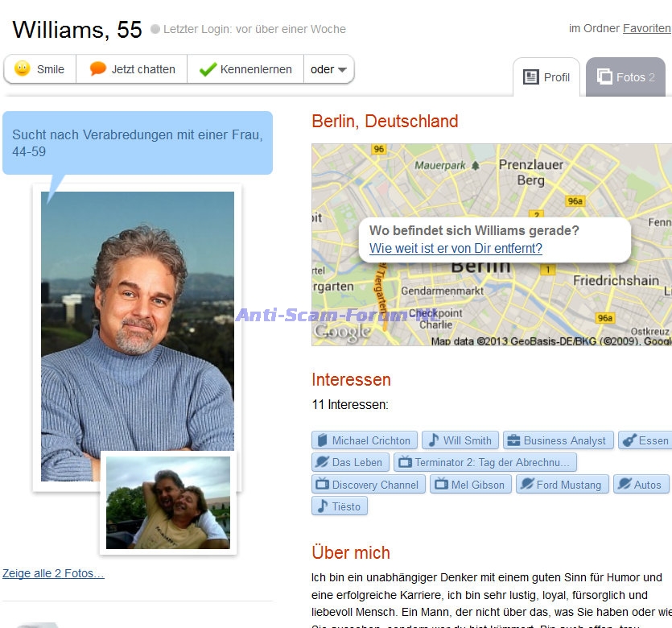Screen dimensions: 672x628
Task: Switch to the Fotos 2 tab
Action: [625, 77]
